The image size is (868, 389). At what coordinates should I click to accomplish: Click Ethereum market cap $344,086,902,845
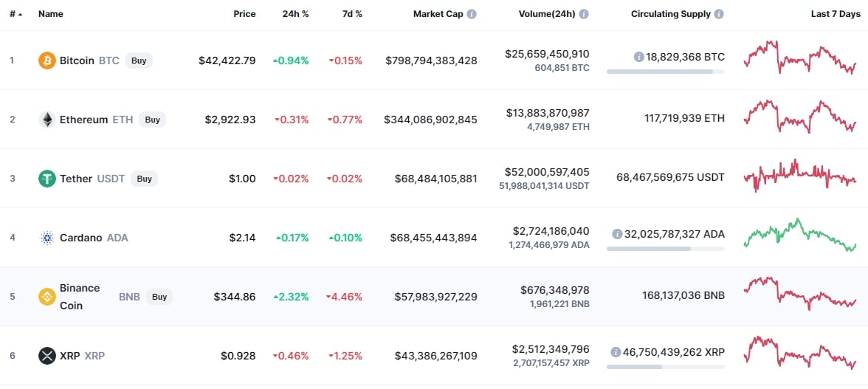(431, 120)
